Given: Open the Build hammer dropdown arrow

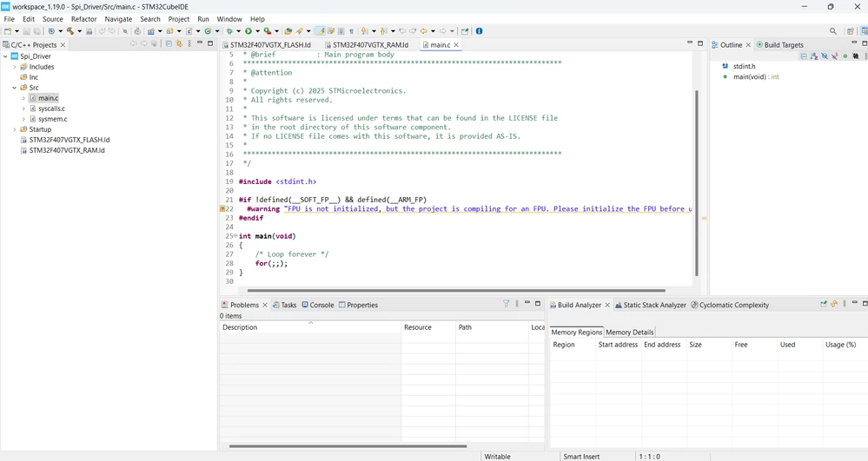Looking at the screenshot, I should (79, 31).
